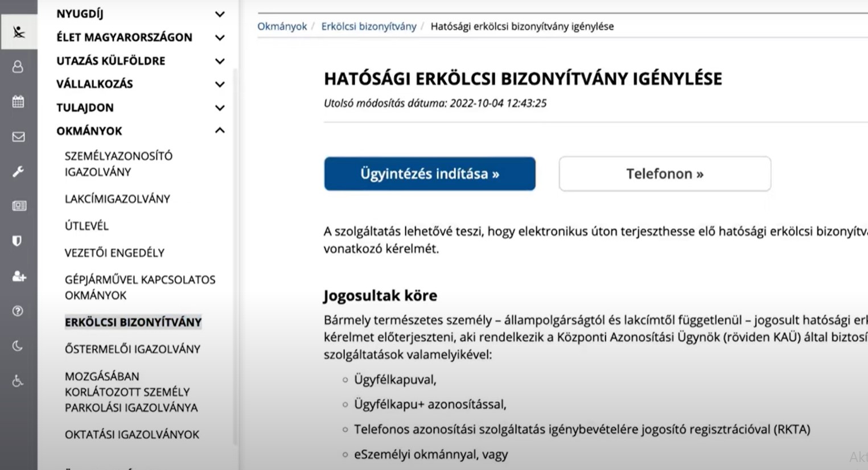Viewport: 868px width, 470px height.
Task: Select the VÁLLALKOZÁS menu heading
Action: [94, 84]
